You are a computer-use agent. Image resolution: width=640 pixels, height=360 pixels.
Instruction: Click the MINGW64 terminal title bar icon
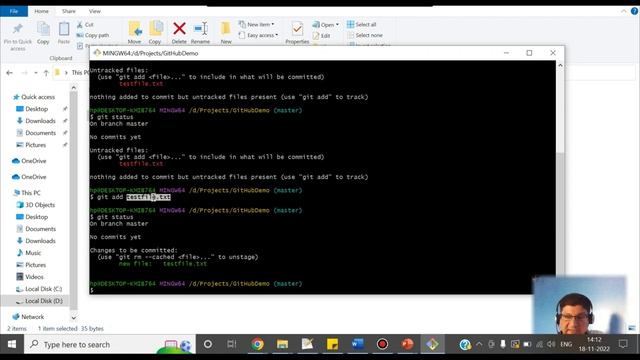97,53
